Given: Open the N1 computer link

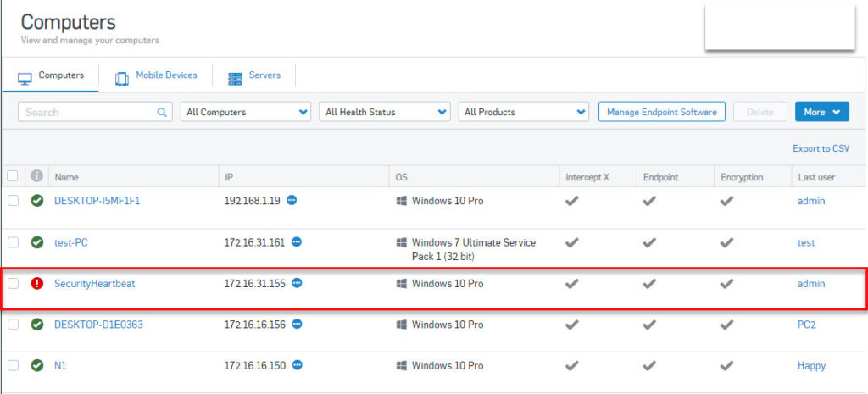Looking at the screenshot, I should 60,365.
